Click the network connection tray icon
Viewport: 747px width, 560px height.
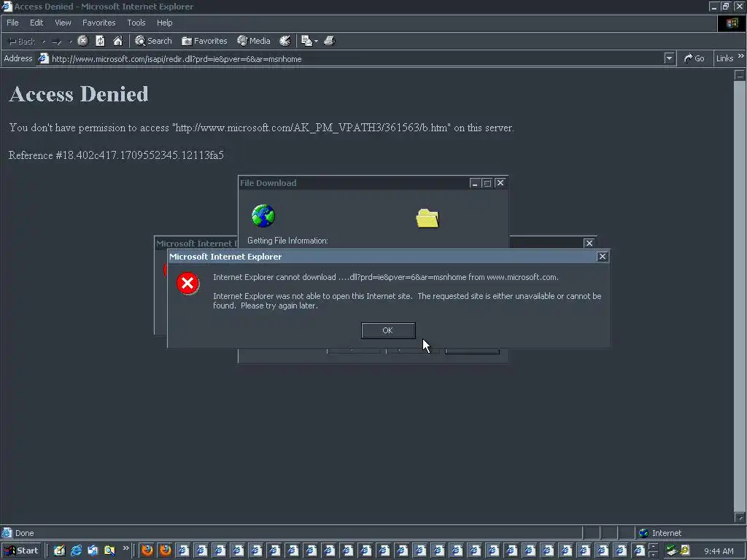point(672,551)
